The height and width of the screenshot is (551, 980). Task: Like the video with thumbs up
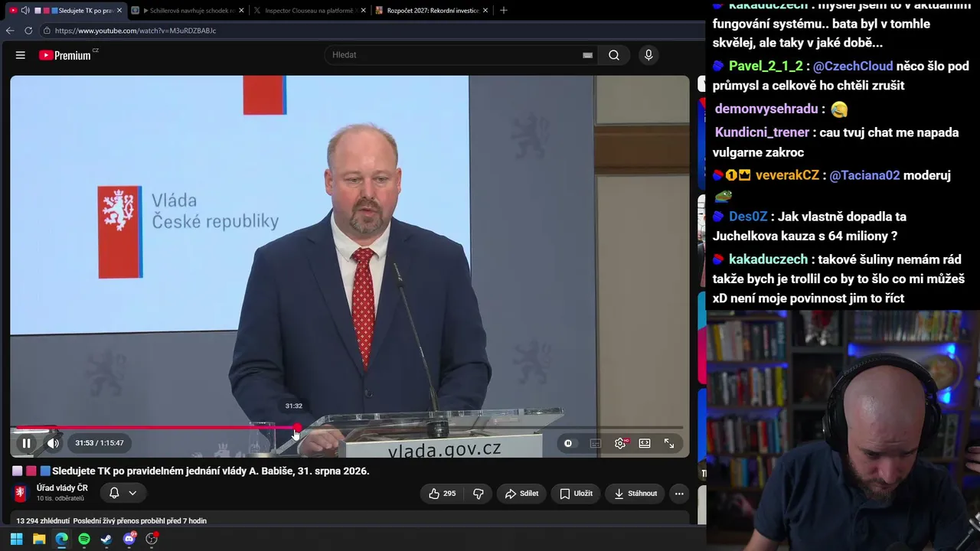(x=442, y=494)
